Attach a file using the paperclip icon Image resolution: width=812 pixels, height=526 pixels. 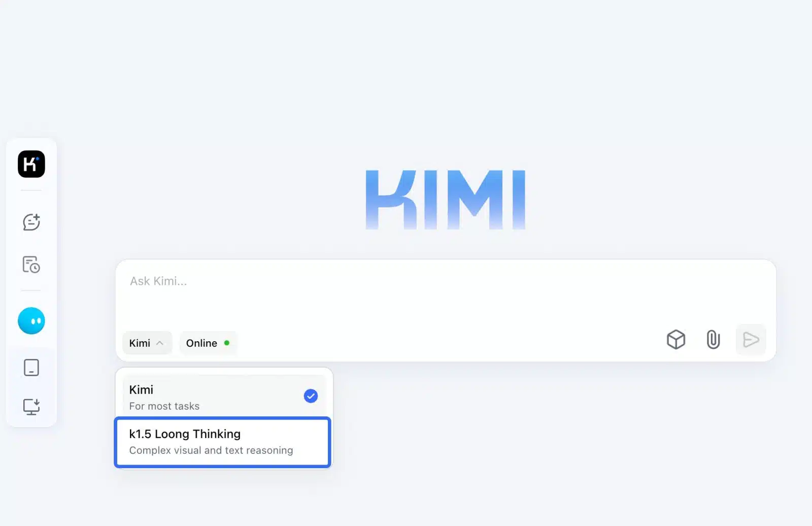(x=713, y=340)
